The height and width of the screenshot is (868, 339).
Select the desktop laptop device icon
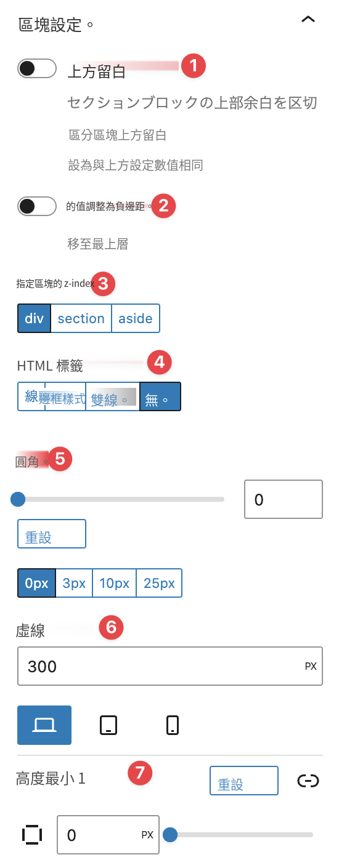pos(44,725)
